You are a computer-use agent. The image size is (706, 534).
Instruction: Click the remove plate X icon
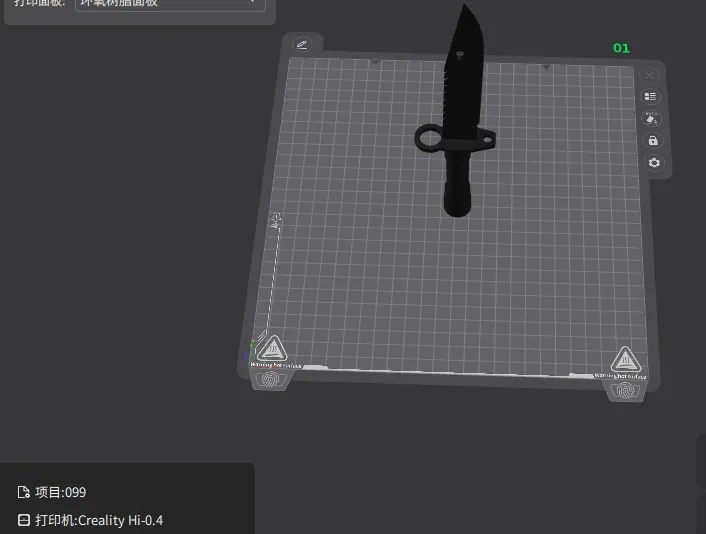pyautogui.click(x=649, y=75)
